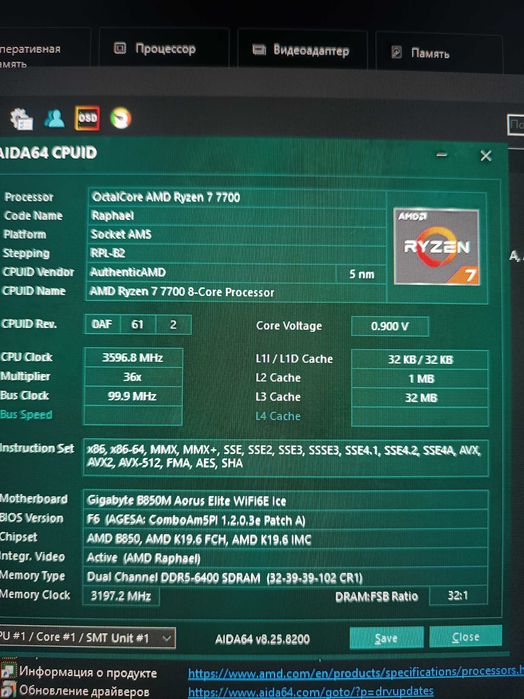Click the Close button
The image size is (524, 699).
click(x=466, y=637)
